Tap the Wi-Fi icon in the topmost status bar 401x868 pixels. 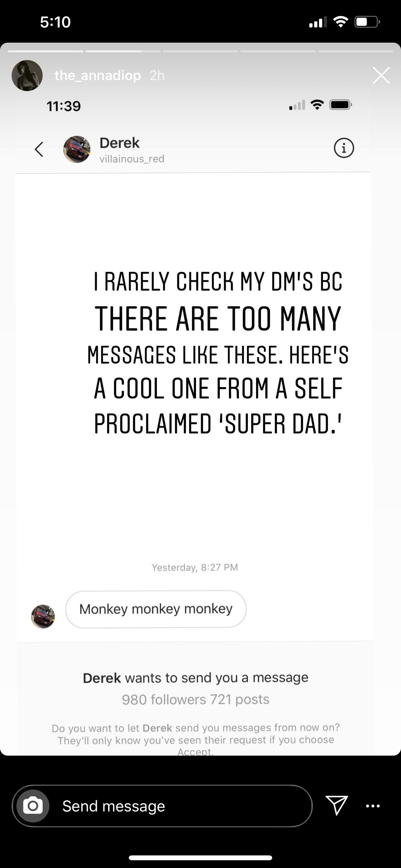(340, 22)
